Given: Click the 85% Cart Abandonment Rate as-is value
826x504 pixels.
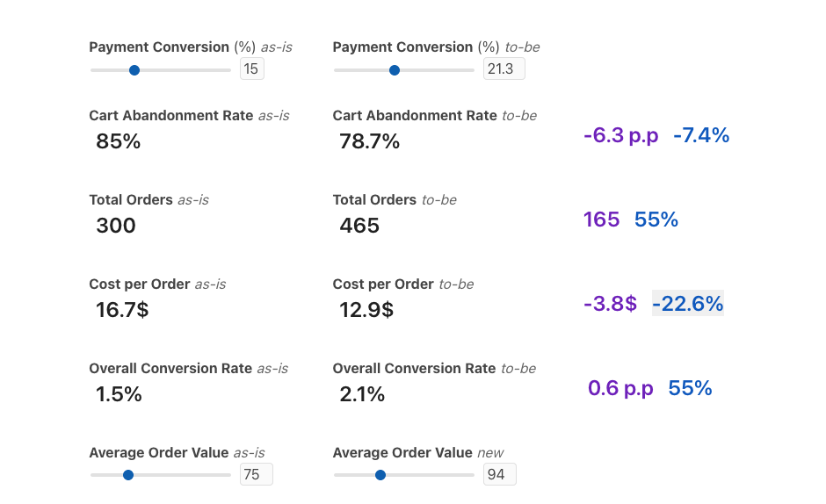Looking at the screenshot, I should (x=118, y=141).
